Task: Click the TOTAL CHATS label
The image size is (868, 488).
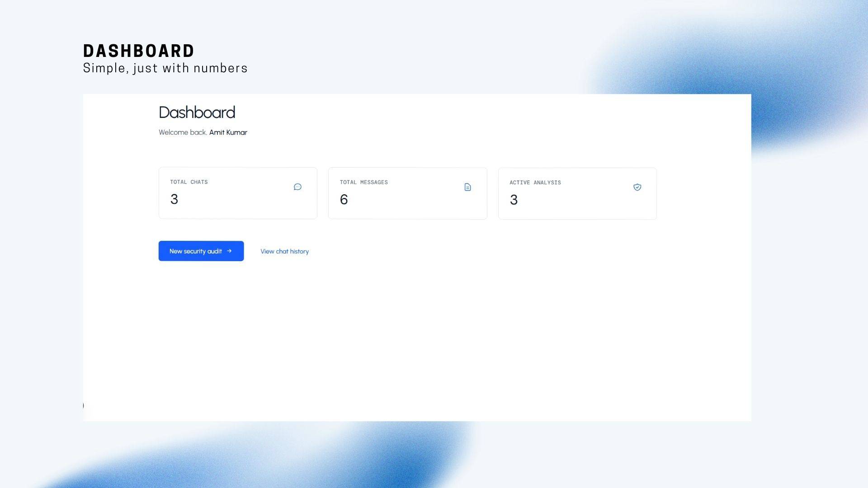Action: (x=189, y=182)
